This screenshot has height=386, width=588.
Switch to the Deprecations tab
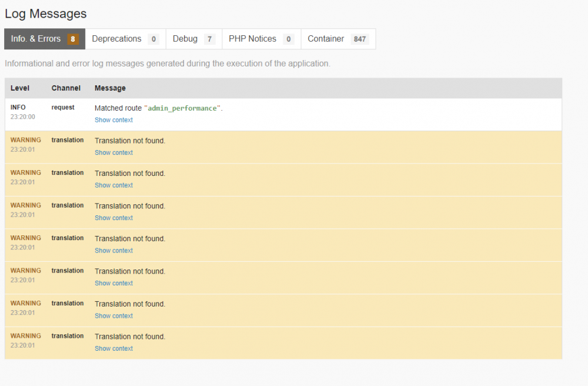click(126, 39)
